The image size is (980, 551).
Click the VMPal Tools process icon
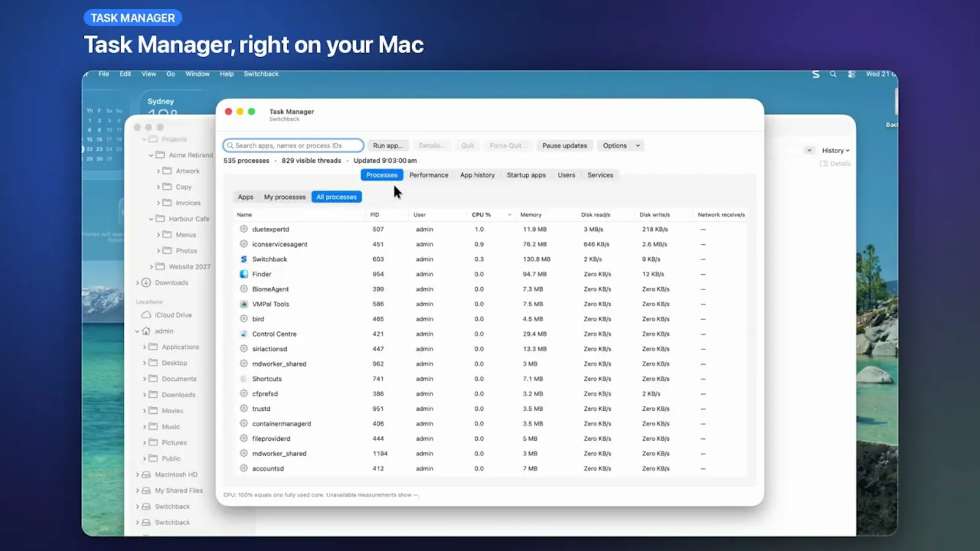244,304
